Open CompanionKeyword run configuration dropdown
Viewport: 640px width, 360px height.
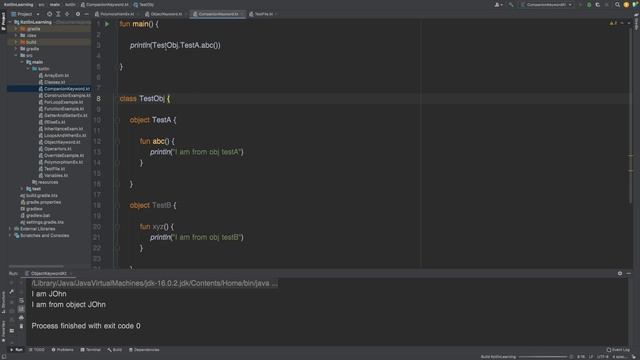pyautogui.click(x=547, y=4)
